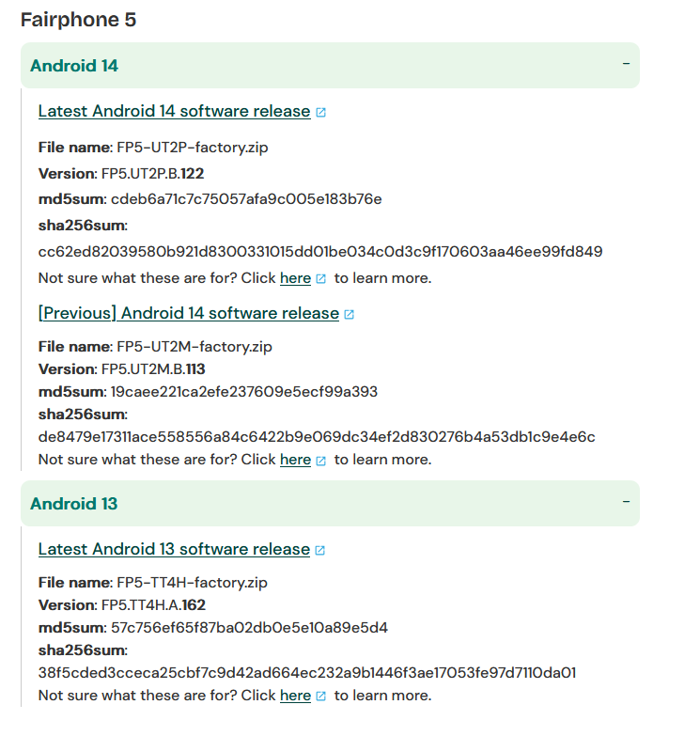Click external icon next to 'here' below cc62ed82 hash
Screen dimensions: 700x736
coord(321,279)
